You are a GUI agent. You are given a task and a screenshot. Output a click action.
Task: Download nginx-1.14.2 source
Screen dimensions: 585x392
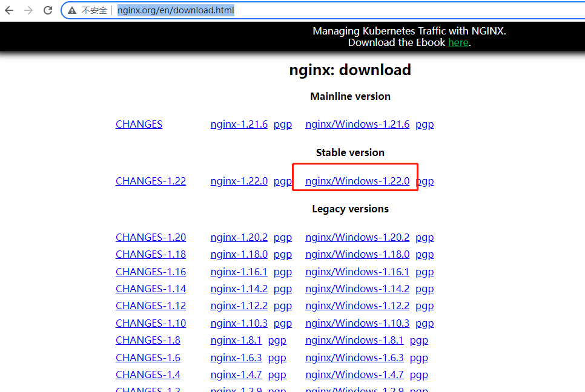click(239, 289)
